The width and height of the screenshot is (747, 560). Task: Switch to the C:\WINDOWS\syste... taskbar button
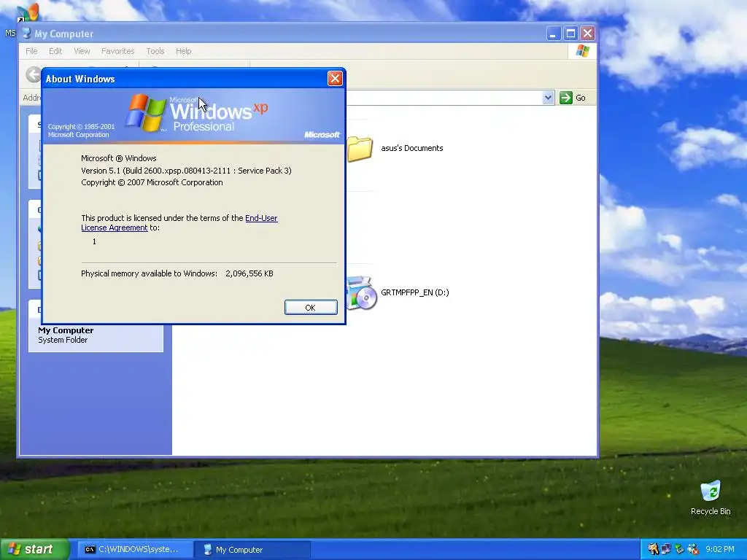(x=135, y=550)
